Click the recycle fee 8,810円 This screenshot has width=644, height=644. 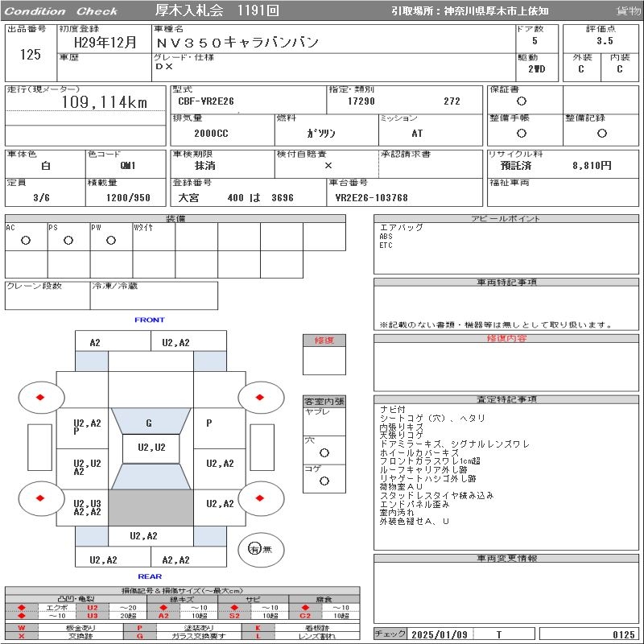click(592, 166)
